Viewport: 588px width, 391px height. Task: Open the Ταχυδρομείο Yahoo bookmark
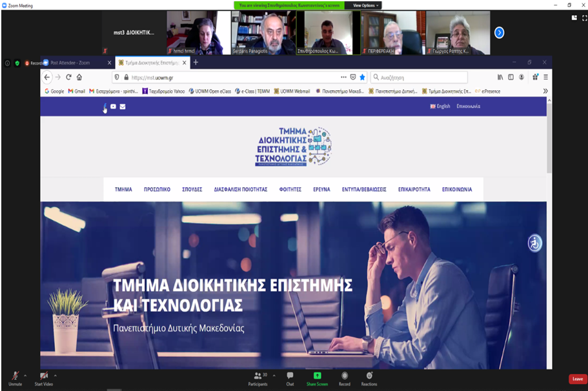tap(163, 91)
